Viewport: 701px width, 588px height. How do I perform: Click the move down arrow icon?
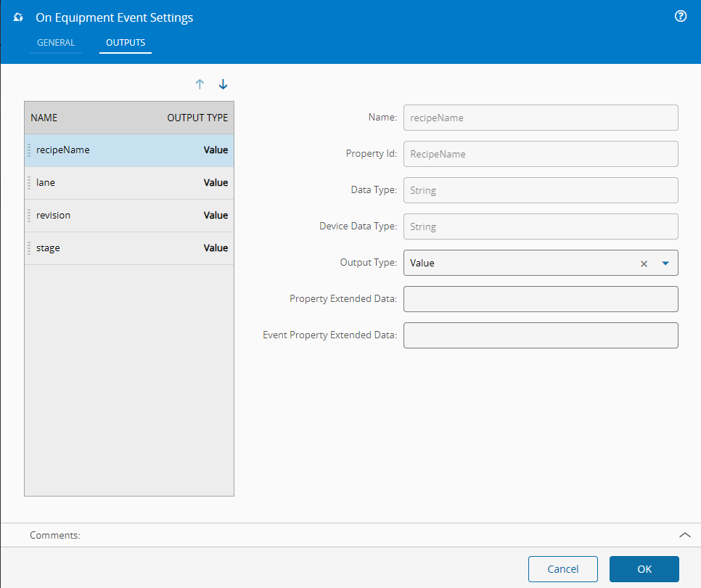coord(223,84)
